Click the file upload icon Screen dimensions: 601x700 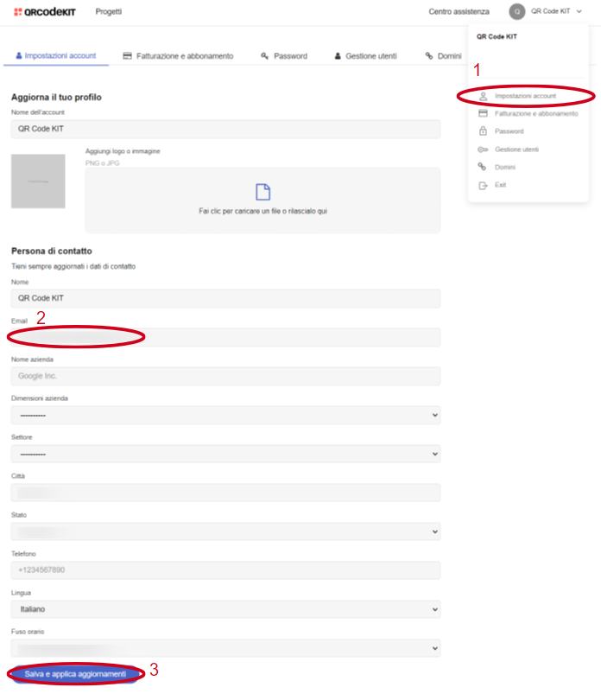coord(263,192)
